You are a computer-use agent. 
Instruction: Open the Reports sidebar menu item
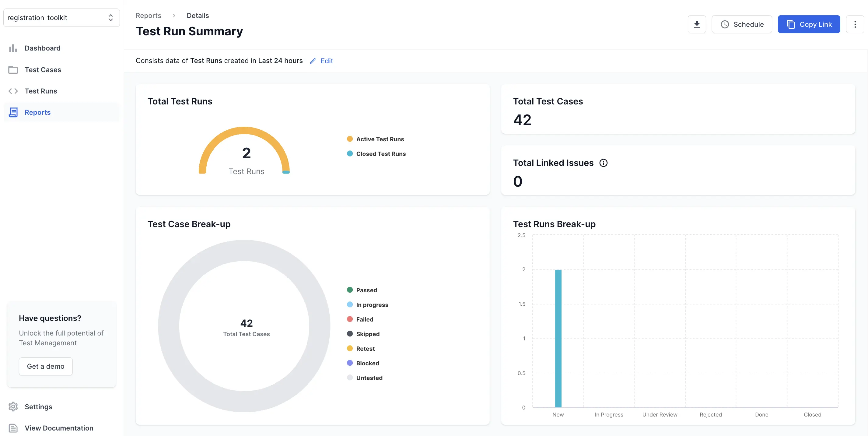37,112
